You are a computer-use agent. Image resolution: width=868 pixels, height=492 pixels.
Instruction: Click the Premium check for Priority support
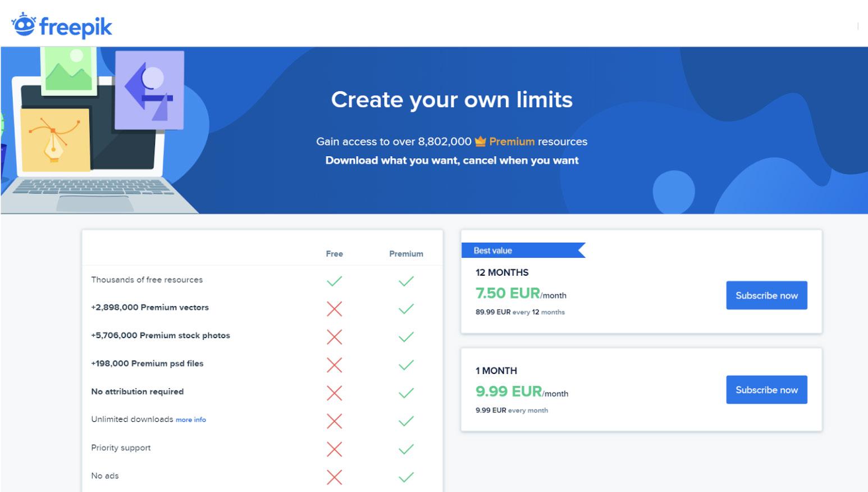(406, 449)
